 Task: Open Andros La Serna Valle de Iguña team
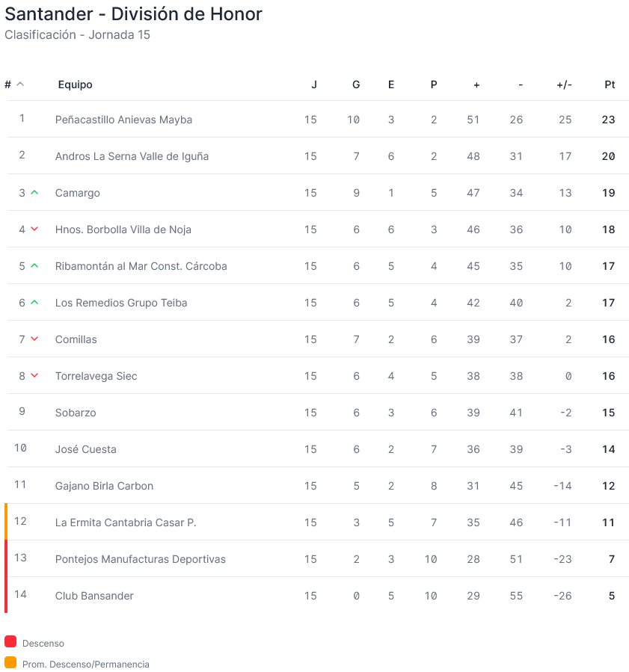(132, 156)
